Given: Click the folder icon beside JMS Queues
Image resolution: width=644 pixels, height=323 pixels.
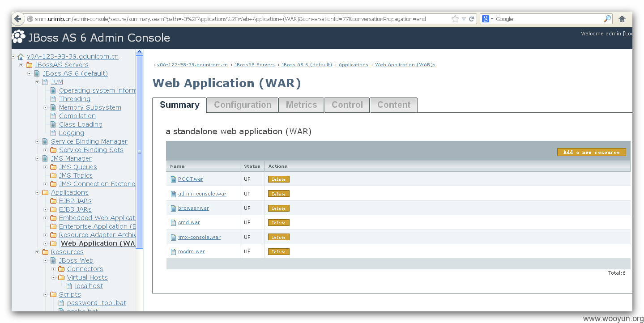Looking at the screenshot, I should tap(53, 167).
